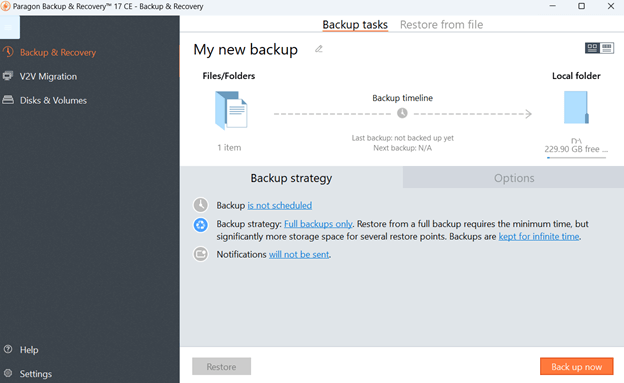Select the Options tab
Image resolution: width=624 pixels, height=383 pixels.
514,178
